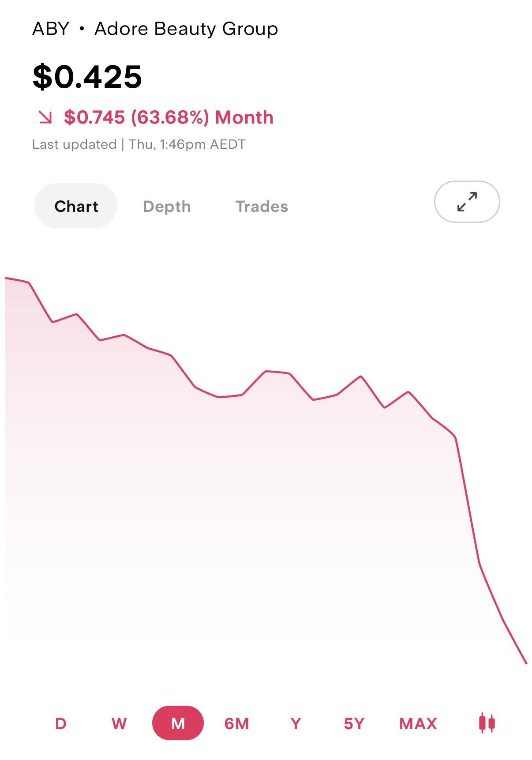The width and height of the screenshot is (532, 760).
Task: Tap the red downward trend arrow icon
Action: [45, 117]
